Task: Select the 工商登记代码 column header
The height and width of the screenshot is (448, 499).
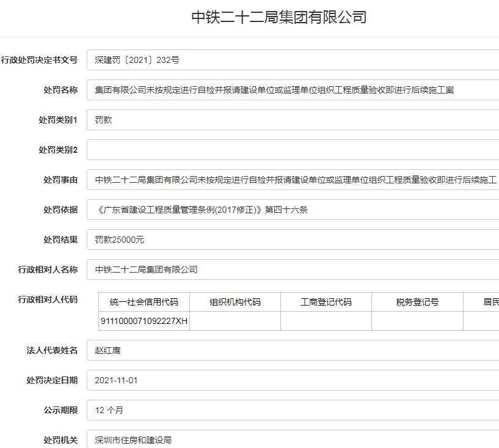Action: 326,302
